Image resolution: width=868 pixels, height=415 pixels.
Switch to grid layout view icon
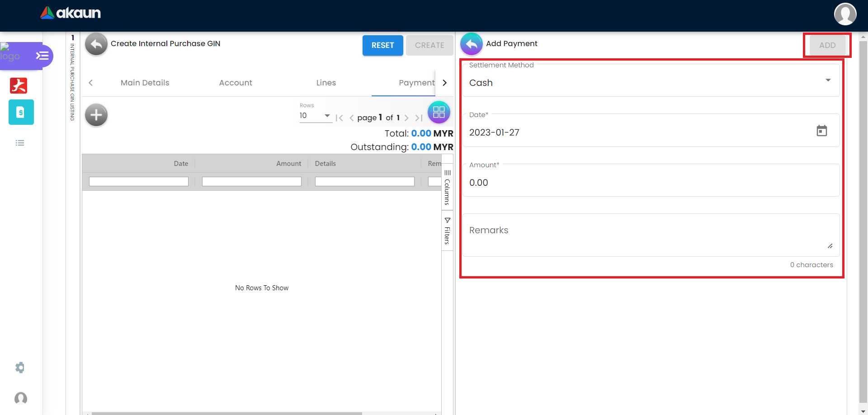[x=439, y=112]
